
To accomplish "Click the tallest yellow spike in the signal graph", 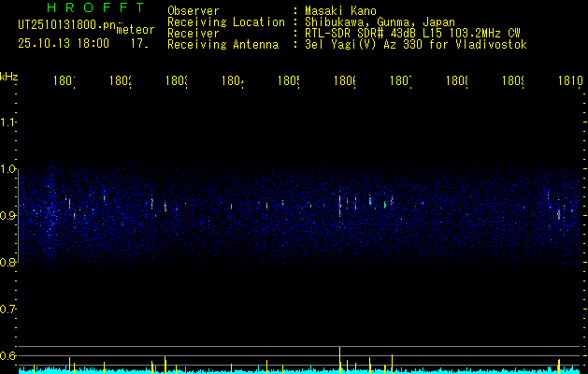I will click(339, 360).
